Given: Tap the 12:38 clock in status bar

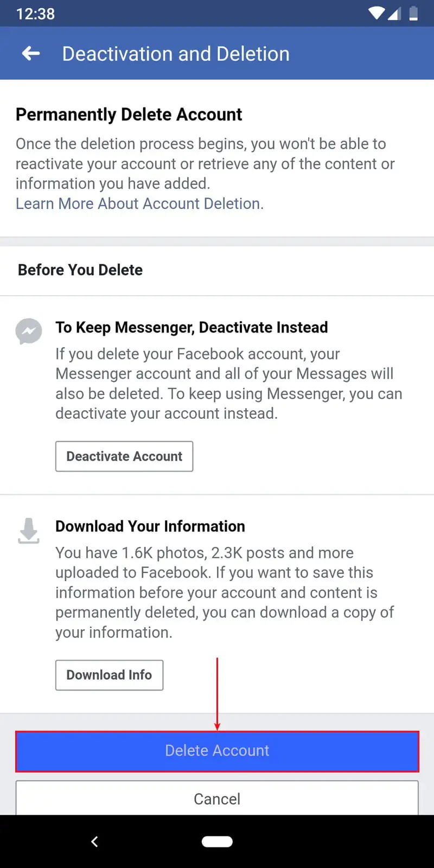Looking at the screenshot, I should [35, 14].
